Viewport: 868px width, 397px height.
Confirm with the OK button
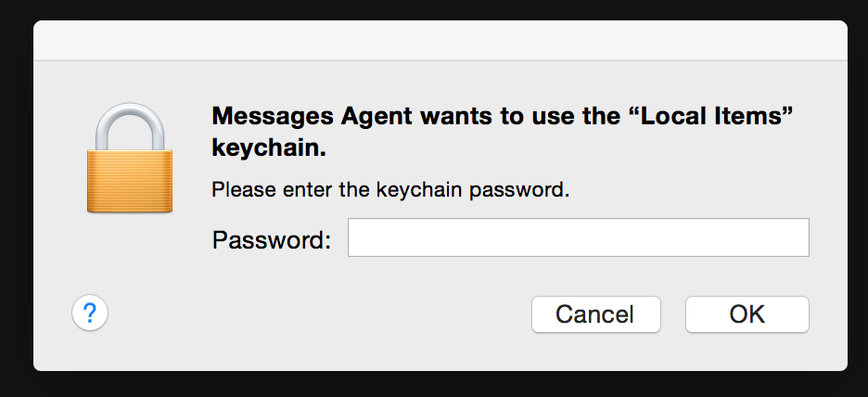(x=747, y=314)
